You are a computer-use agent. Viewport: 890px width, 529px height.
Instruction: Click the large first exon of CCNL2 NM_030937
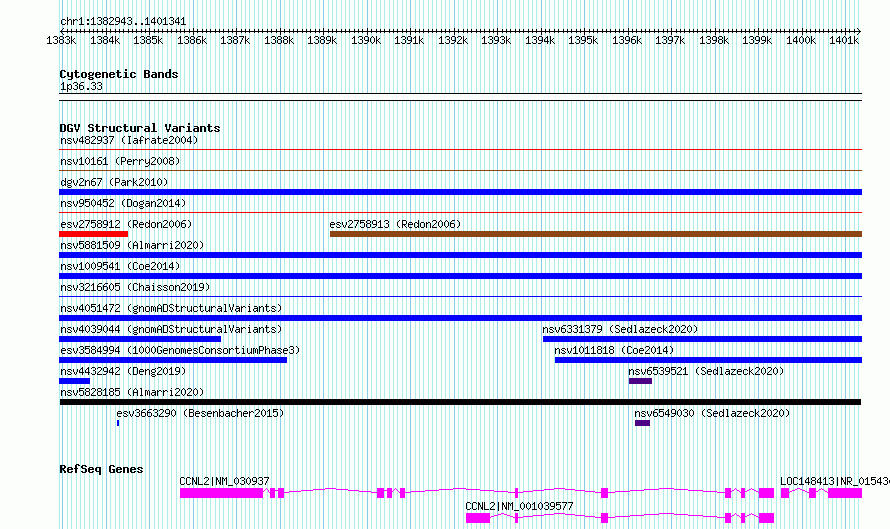pyautogui.click(x=221, y=493)
